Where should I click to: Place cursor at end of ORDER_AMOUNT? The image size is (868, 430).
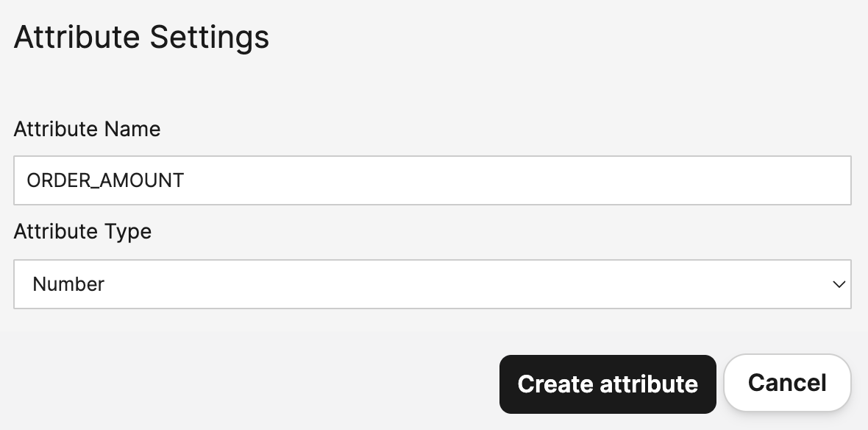[x=185, y=180]
